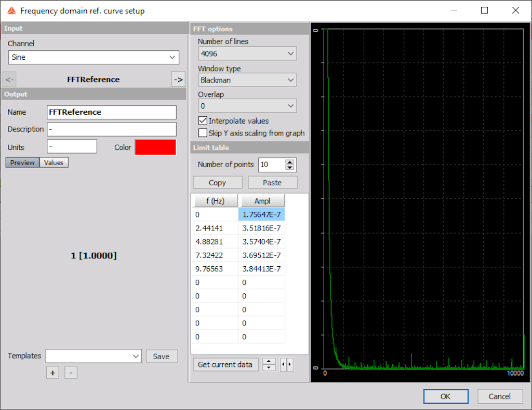Click Get current data button

tap(225, 365)
